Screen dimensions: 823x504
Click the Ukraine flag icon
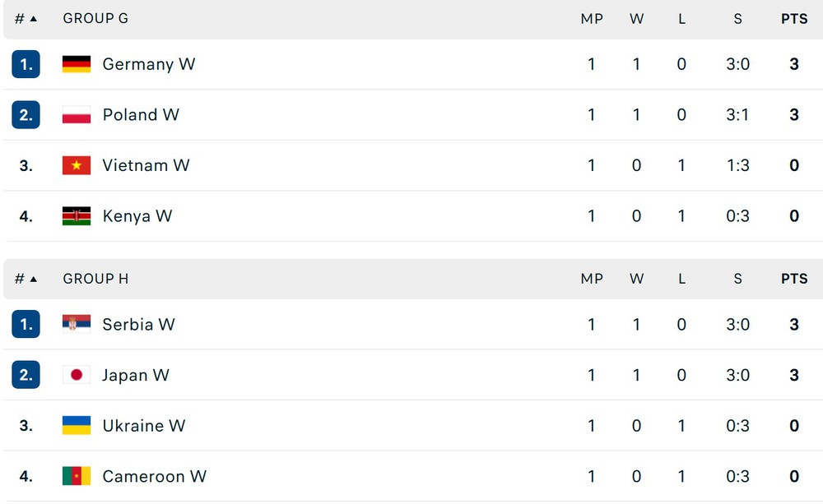pyautogui.click(x=76, y=425)
